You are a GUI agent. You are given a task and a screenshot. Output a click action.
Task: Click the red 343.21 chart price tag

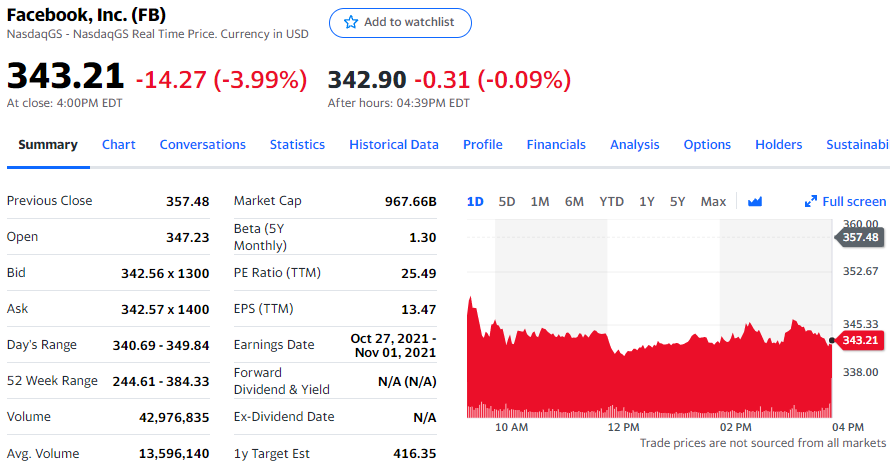pos(859,340)
